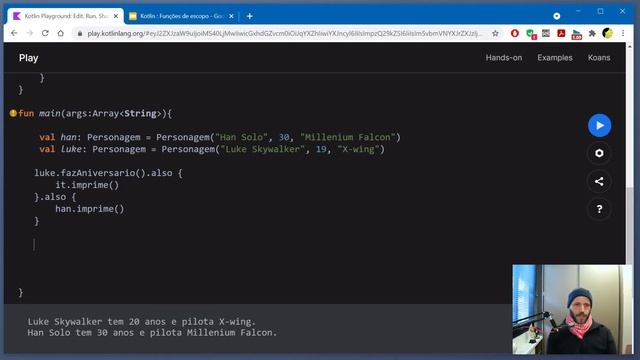Click the address bar URL
The image size is (640, 360).
point(284,33)
